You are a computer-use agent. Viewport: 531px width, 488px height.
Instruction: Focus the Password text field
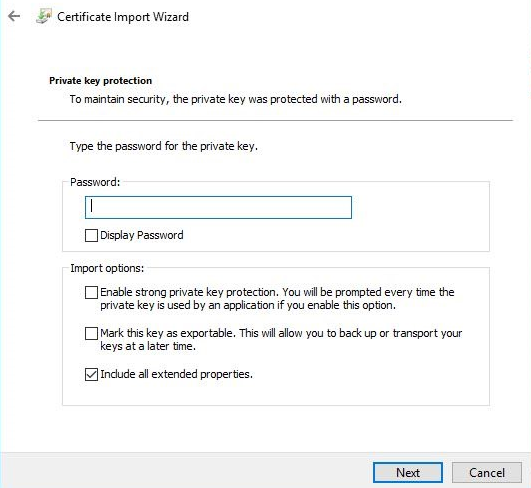(218, 207)
